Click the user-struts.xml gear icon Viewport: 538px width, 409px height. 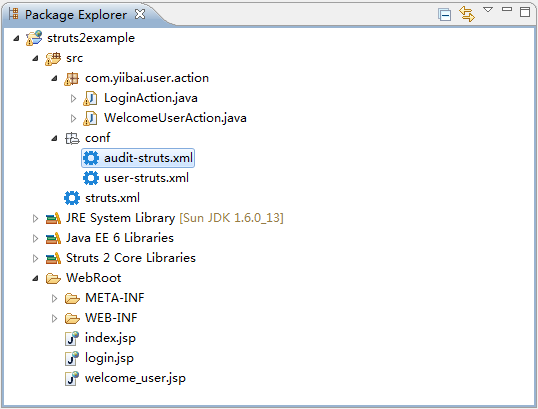pos(91,178)
